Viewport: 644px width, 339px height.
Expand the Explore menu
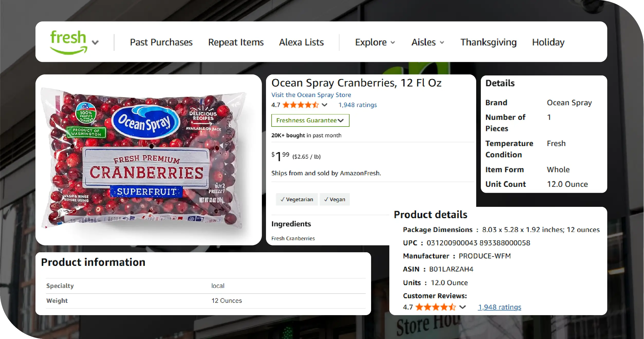375,42
